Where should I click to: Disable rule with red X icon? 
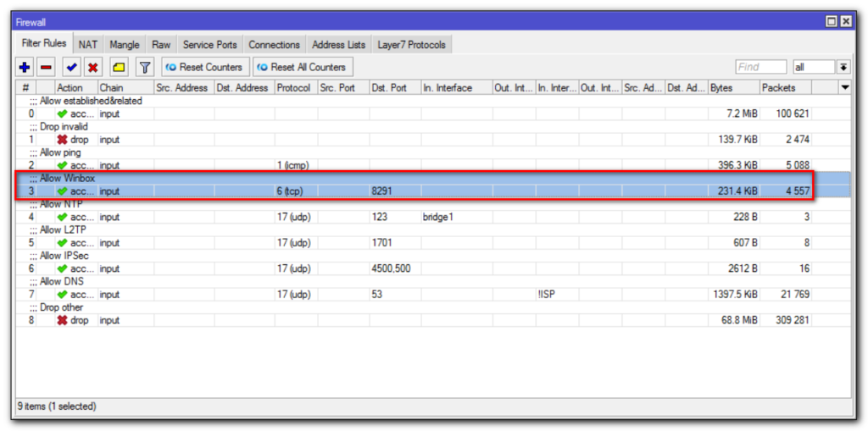pos(93,67)
